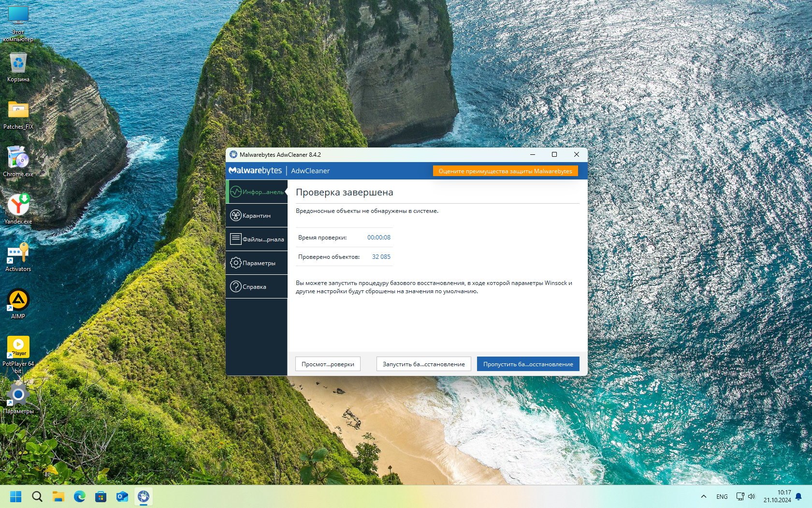Screen dimensions: 812x508
Task: Open notifications bell icon
Action: click(x=798, y=496)
